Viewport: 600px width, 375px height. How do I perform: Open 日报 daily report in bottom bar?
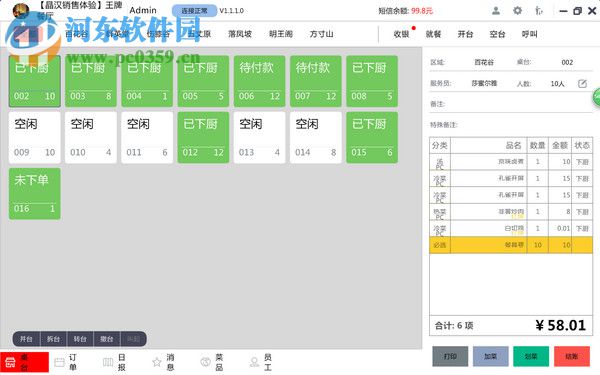tap(114, 362)
